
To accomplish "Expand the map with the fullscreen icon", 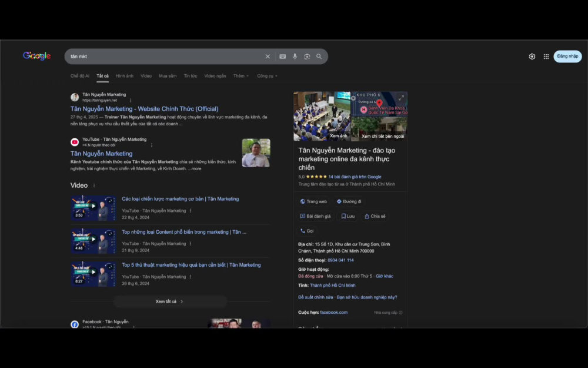I will [401, 98].
